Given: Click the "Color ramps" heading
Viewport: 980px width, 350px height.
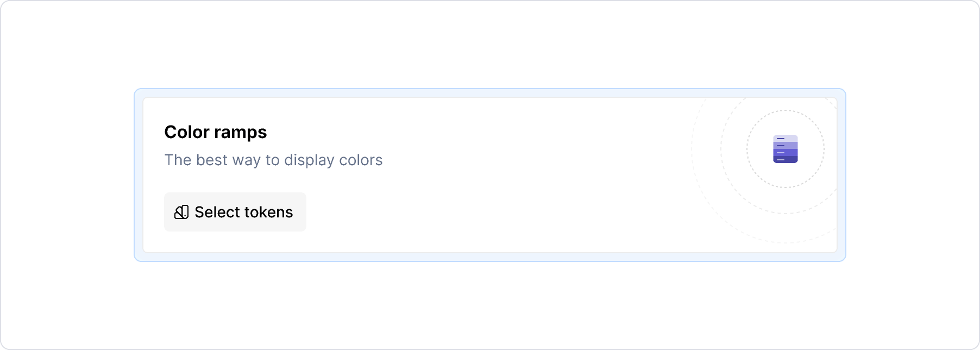Looking at the screenshot, I should coord(215,132).
